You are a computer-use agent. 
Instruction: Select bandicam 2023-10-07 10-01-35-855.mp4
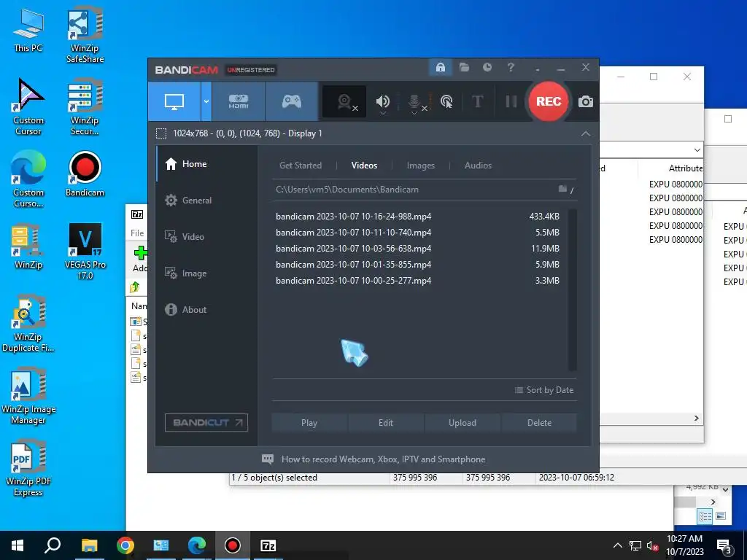coord(417,264)
